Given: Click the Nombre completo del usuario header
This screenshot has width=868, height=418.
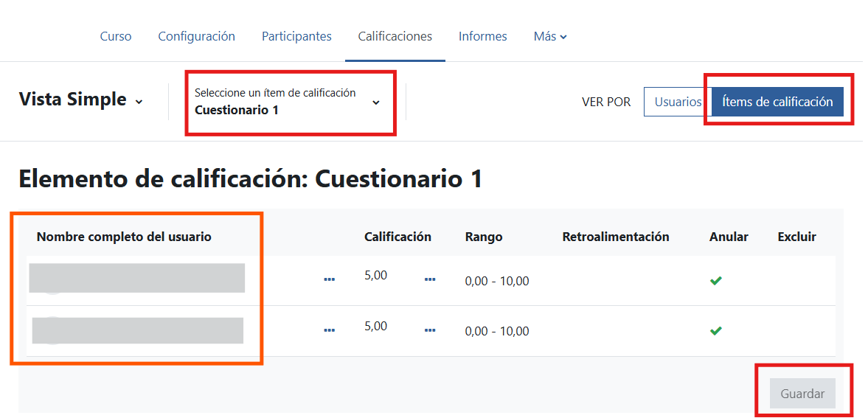Looking at the screenshot, I should 124,237.
